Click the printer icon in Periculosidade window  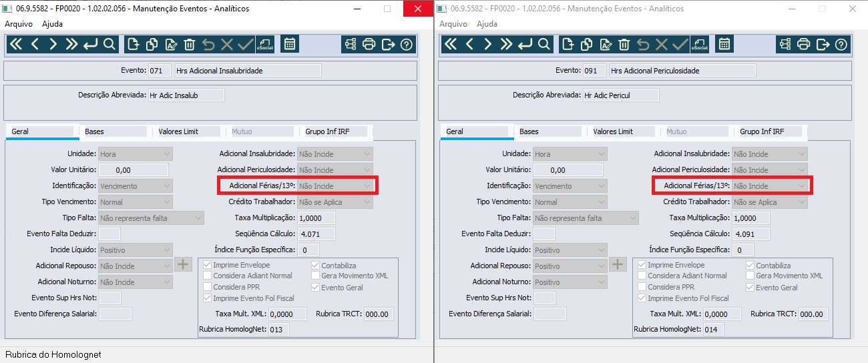tap(804, 45)
